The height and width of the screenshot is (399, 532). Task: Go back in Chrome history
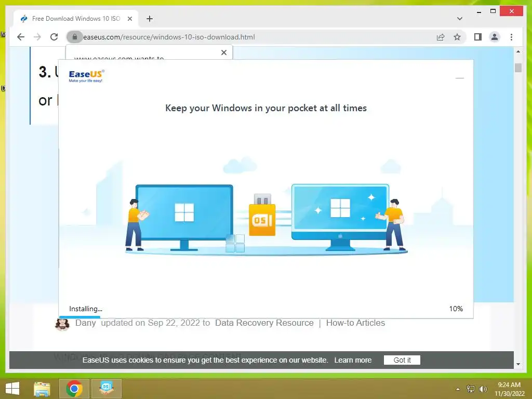point(21,37)
